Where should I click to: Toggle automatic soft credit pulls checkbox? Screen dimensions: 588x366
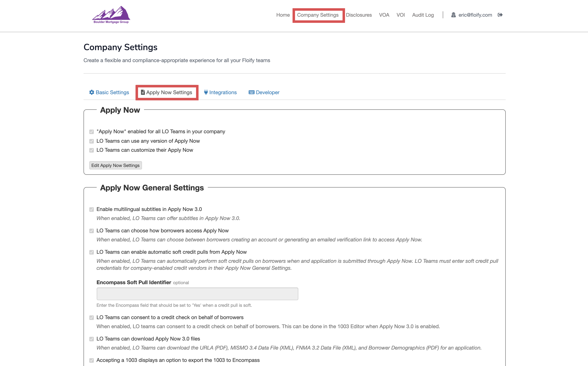tap(92, 252)
